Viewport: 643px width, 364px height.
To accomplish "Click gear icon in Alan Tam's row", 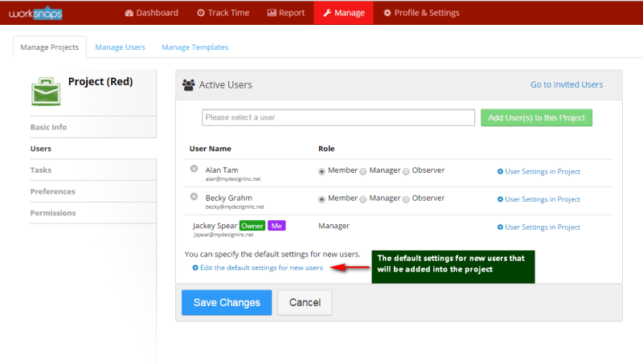I will [500, 172].
